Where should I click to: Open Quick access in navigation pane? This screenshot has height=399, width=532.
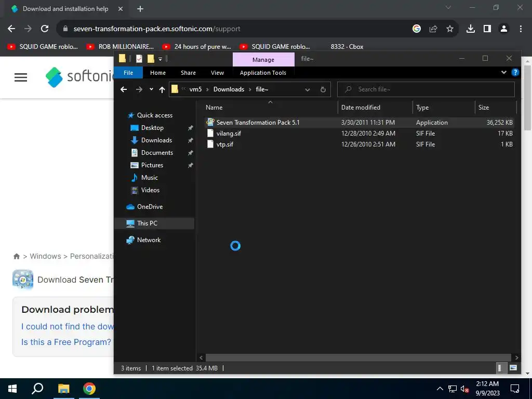[x=154, y=115]
